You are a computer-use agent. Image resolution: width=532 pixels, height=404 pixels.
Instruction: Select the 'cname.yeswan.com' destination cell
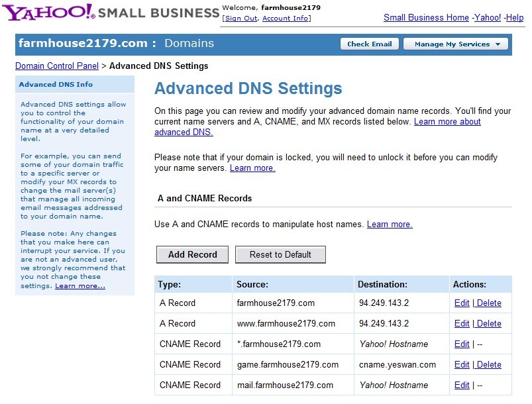(x=401, y=365)
